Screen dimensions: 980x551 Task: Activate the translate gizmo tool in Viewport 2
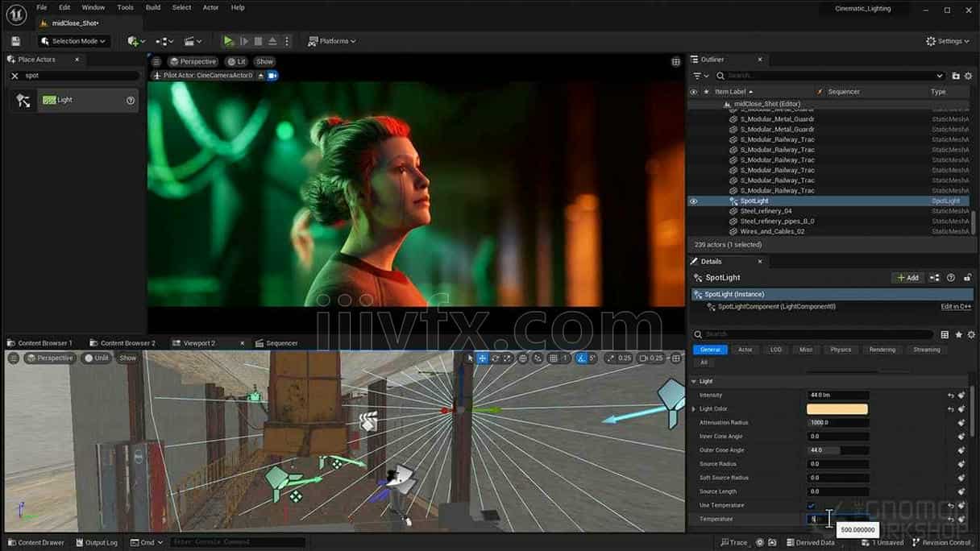coord(482,358)
